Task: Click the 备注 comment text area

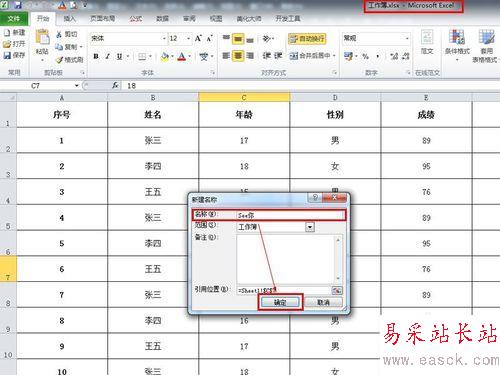Action: tap(289, 259)
